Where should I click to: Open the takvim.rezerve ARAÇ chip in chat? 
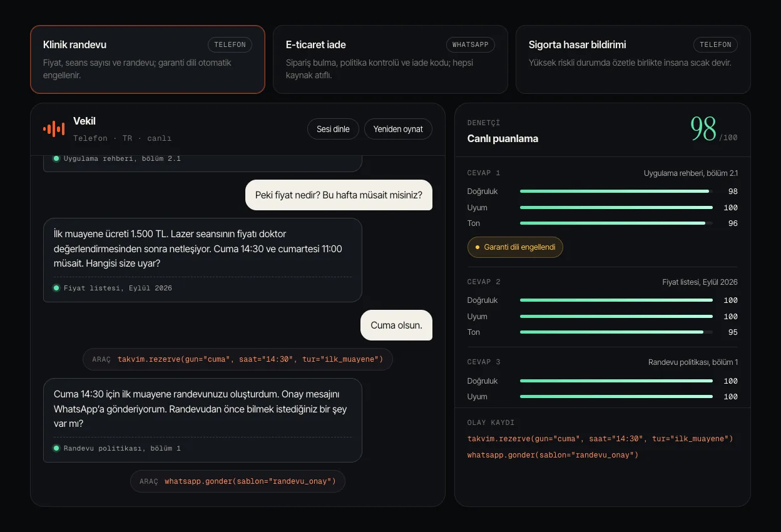pos(238,359)
